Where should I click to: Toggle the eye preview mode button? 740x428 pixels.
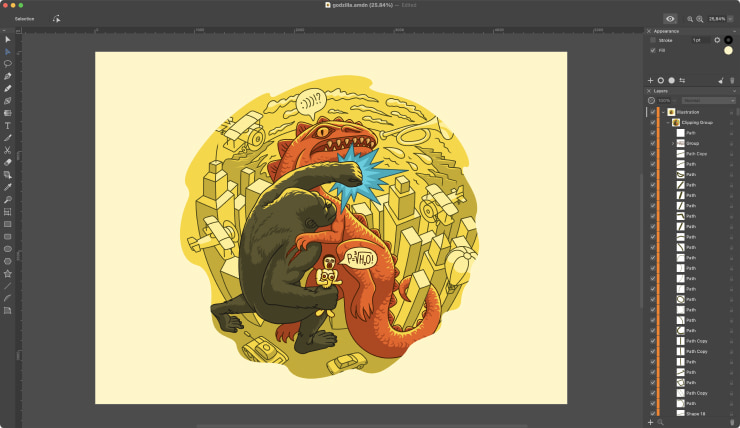click(670, 19)
